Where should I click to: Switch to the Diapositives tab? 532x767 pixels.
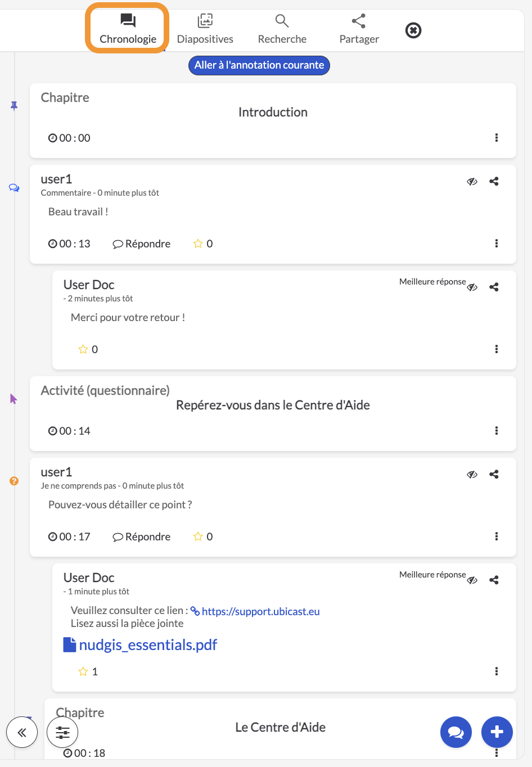[x=205, y=29]
